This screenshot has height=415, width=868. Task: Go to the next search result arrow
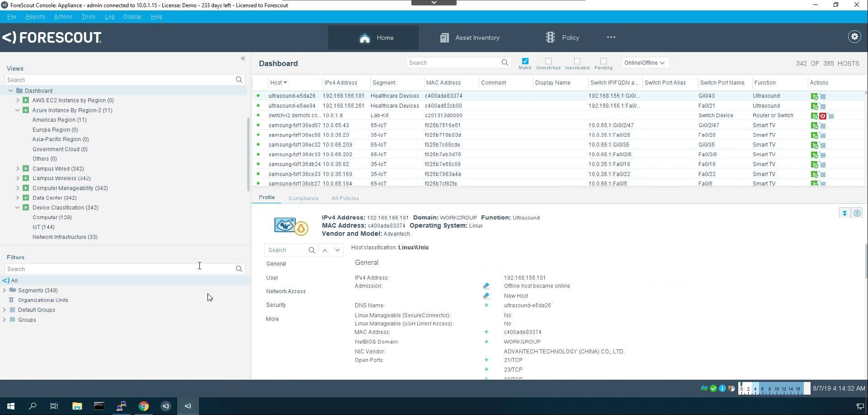[x=337, y=250]
